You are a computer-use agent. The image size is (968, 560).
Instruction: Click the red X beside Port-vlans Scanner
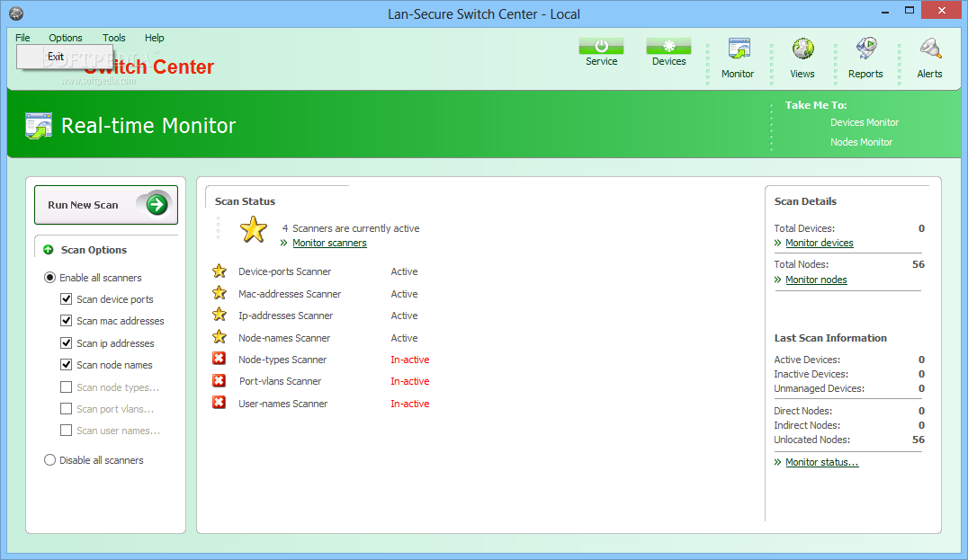(x=219, y=380)
